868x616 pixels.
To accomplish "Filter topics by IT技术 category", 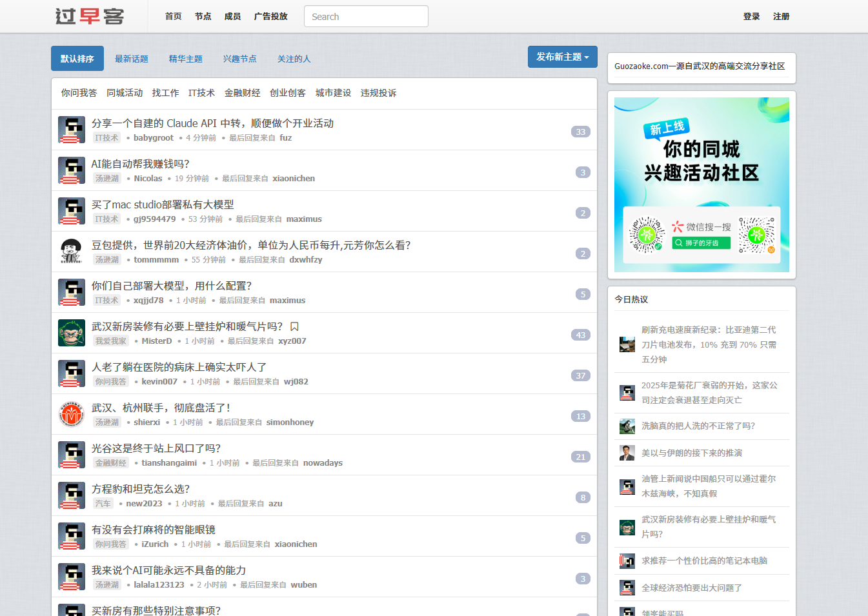I will click(201, 92).
